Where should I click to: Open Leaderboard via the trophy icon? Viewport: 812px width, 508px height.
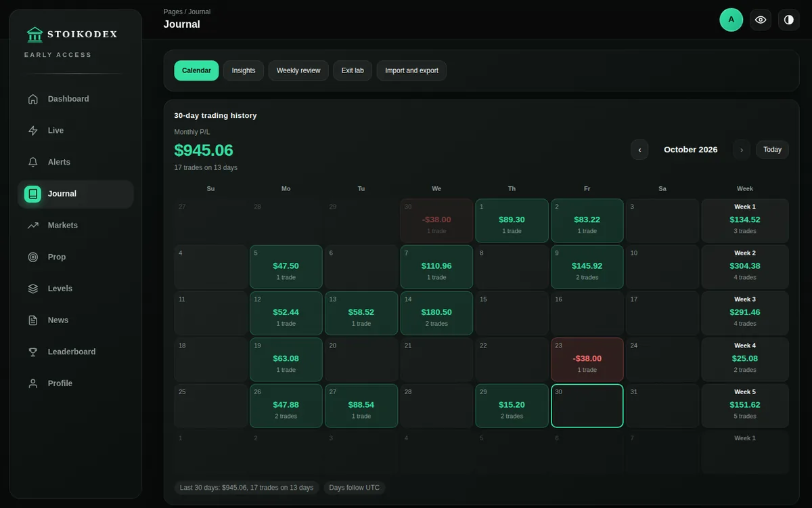pyautogui.click(x=33, y=352)
